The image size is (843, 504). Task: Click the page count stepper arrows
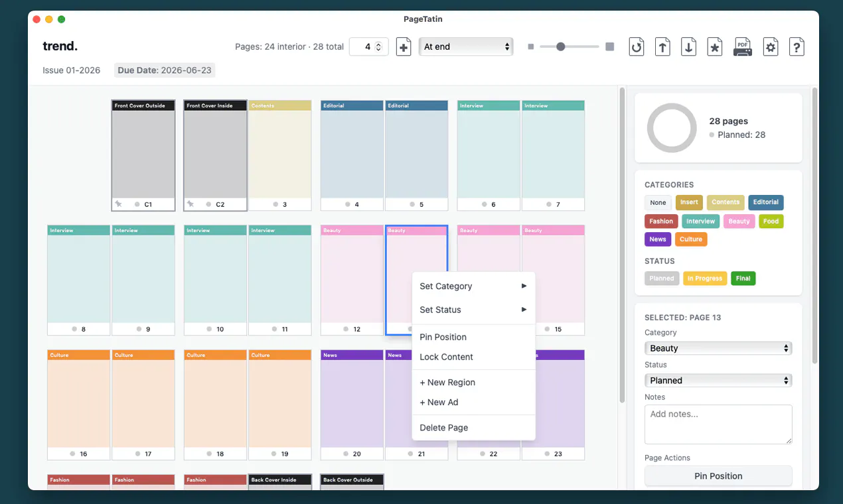point(378,46)
